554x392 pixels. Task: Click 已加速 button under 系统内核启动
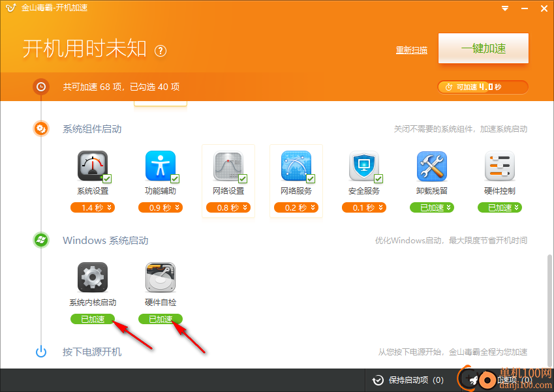coord(93,319)
